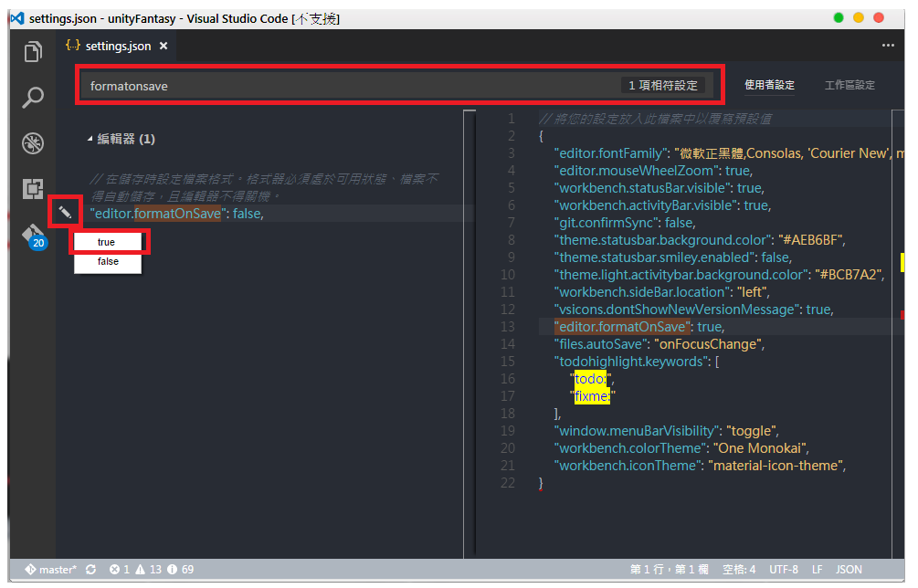Switch to the 工作區設定 tab
The width and height of the screenshot is (918, 588).
849,86
